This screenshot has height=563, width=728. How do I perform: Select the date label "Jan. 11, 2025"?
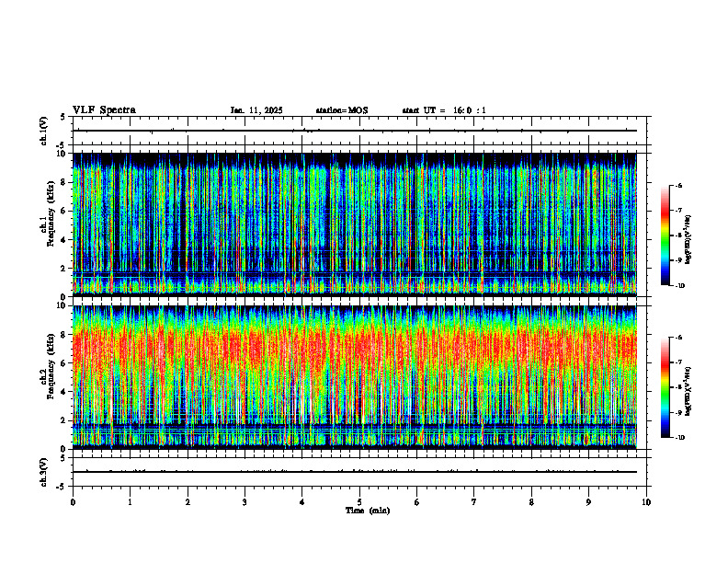click(256, 110)
